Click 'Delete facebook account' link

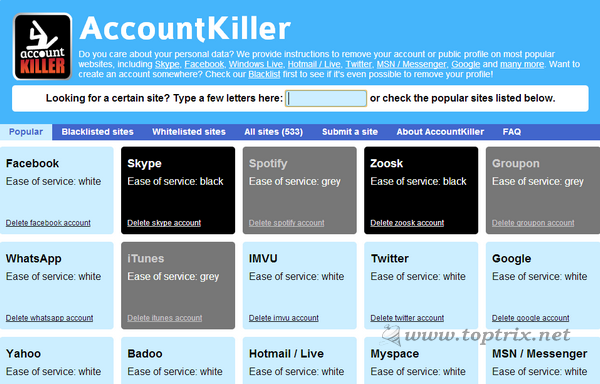click(48, 223)
